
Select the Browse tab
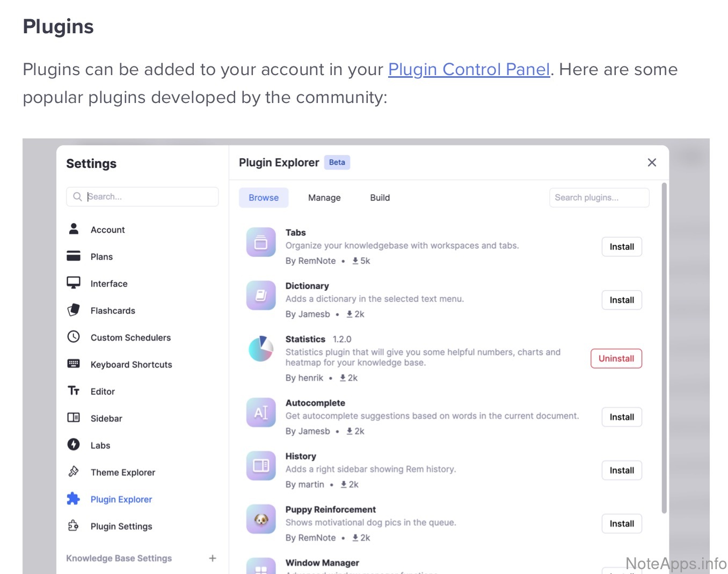tap(264, 197)
